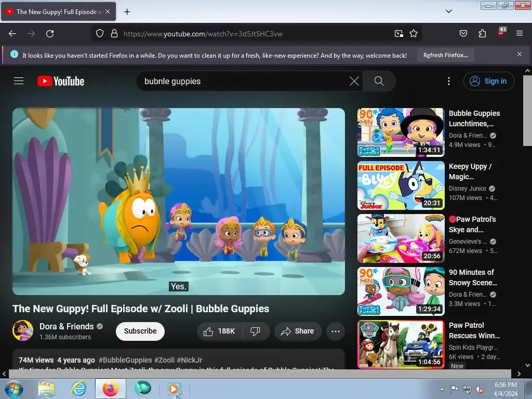Open more actions ellipsis under video
This screenshot has height=399, width=532.
pos(336,331)
